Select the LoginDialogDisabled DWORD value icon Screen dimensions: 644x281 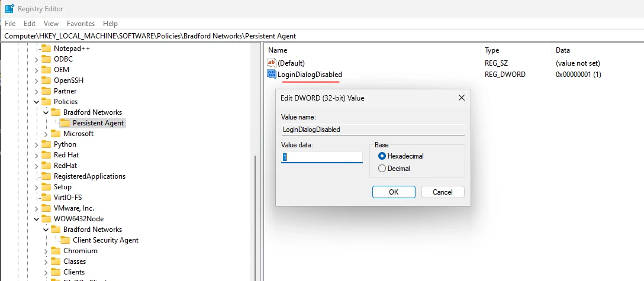pyautogui.click(x=272, y=75)
